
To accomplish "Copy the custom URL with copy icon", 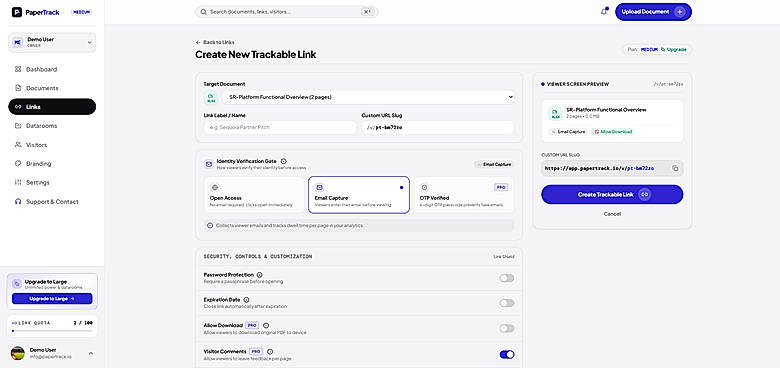I will click(675, 168).
